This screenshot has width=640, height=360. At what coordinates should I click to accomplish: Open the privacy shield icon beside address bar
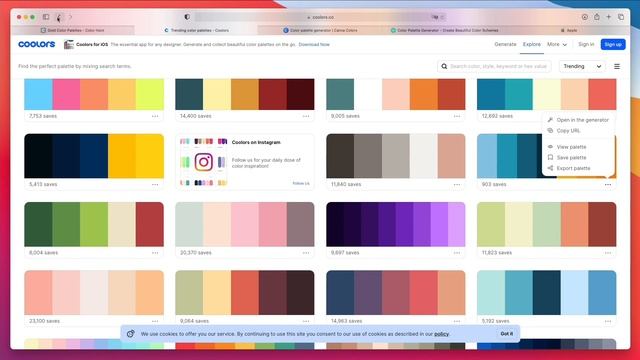click(x=187, y=17)
